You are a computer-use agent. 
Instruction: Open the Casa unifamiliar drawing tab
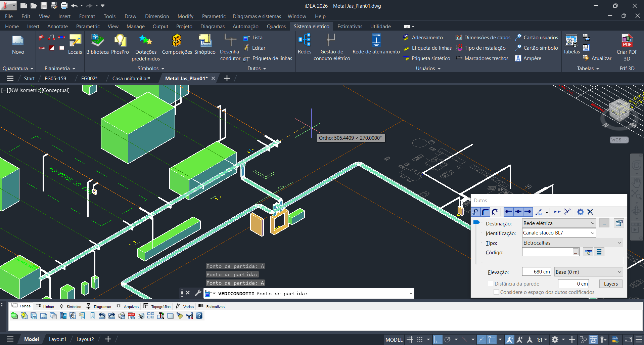point(130,78)
